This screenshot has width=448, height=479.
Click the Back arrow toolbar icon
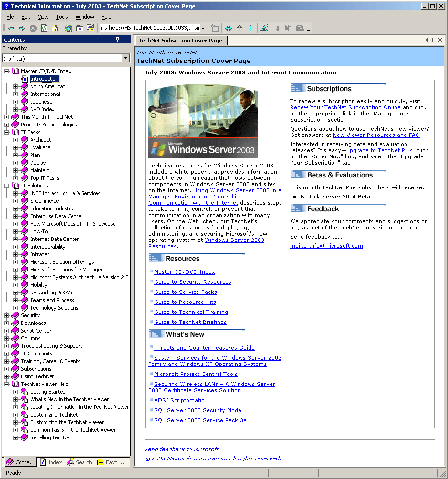11,28
